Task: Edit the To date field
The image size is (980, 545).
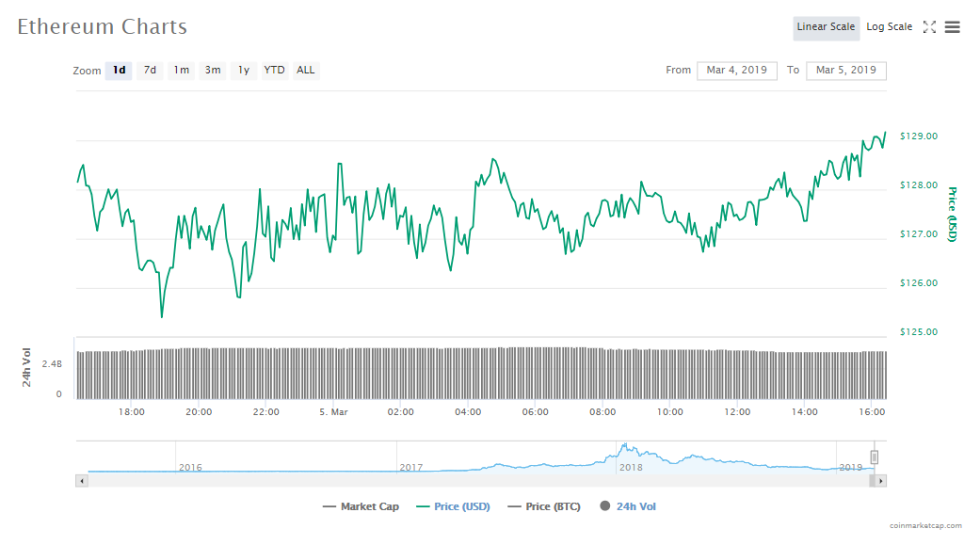Action: pos(845,71)
